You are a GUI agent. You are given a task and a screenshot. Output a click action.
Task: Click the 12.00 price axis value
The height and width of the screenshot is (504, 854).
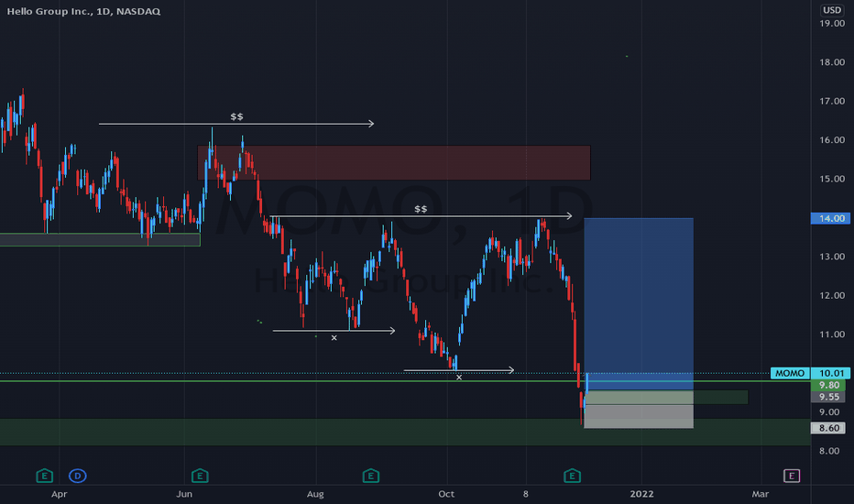click(832, 295)
